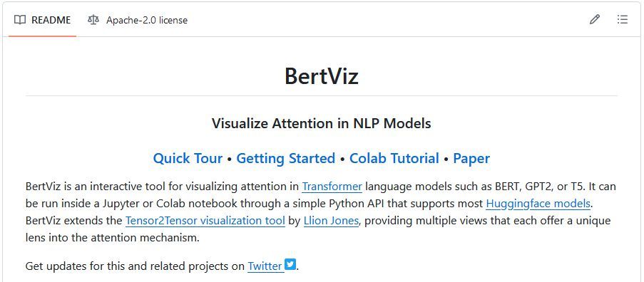Edit the README with the pencil icon
The width and height of the screenshot is (644, 282).
tap(594, 19)
